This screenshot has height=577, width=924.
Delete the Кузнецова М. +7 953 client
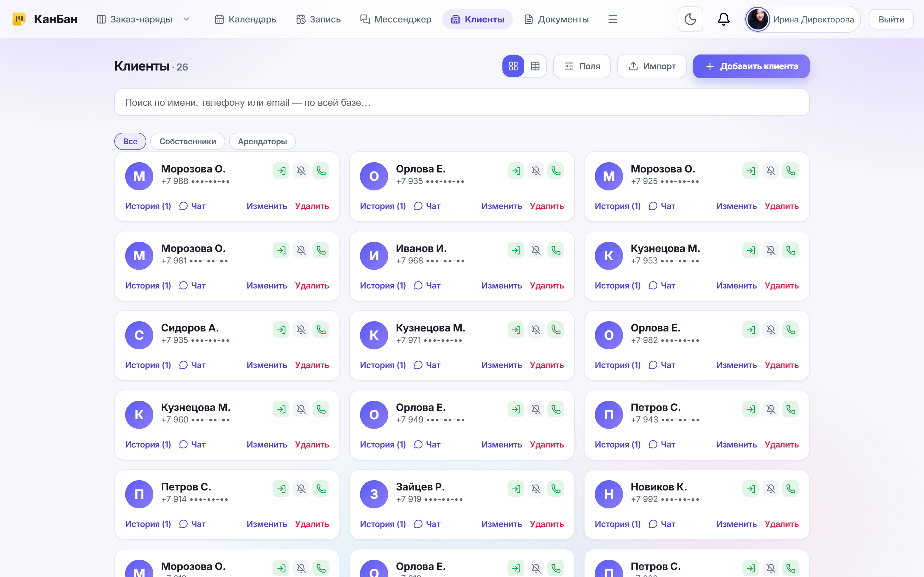pyautogui.click(x=782, y=285)
